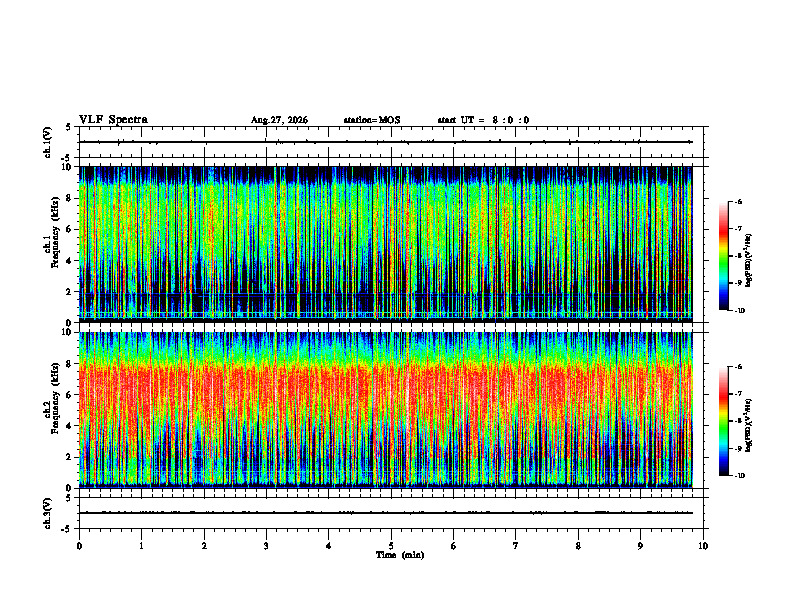Click the station=MOS header label
The image size is (792, 612).
click(x=372, y=120)
